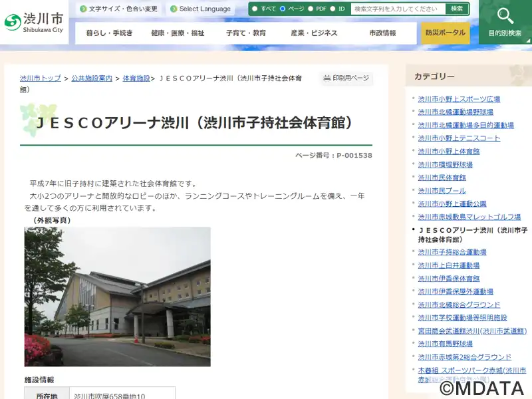Open the Select Language option

201,9
